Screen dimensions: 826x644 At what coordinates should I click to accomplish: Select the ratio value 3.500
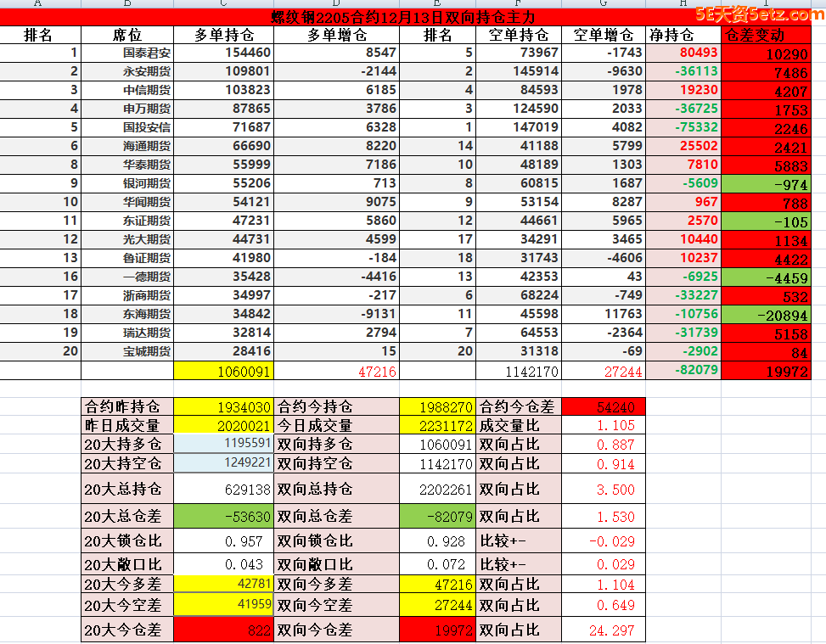click(x=604, y=489)
